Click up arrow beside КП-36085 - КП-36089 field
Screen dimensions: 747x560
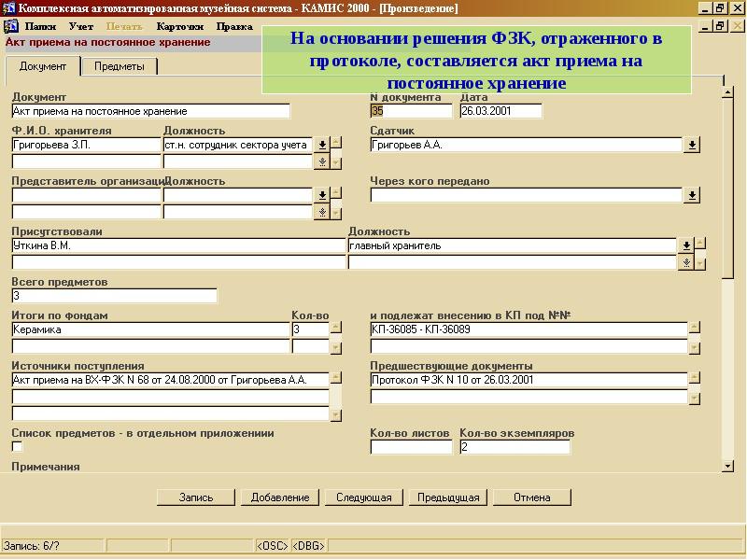click(x=694, y=329)
